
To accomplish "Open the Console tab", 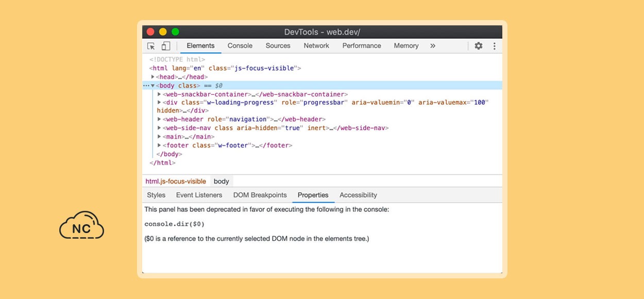I will click(240, 46).
